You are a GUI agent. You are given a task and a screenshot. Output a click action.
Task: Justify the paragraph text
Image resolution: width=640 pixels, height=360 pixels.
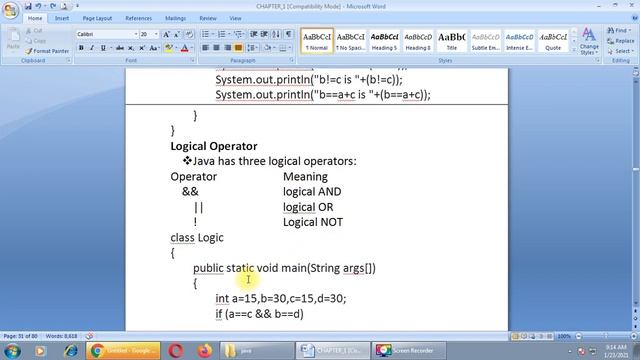238,48
